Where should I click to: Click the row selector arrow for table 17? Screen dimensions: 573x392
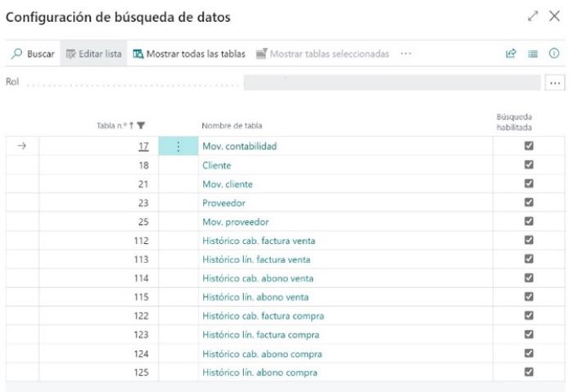(x=22, y=146)
